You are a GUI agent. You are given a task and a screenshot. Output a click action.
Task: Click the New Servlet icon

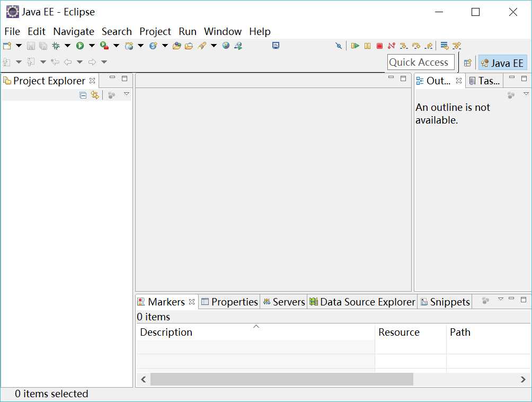click(x=153, y=46)
